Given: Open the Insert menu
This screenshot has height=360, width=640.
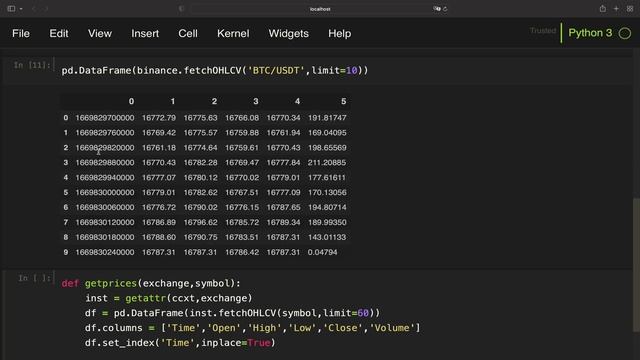Looking at the screenshot, I should 145,33.
